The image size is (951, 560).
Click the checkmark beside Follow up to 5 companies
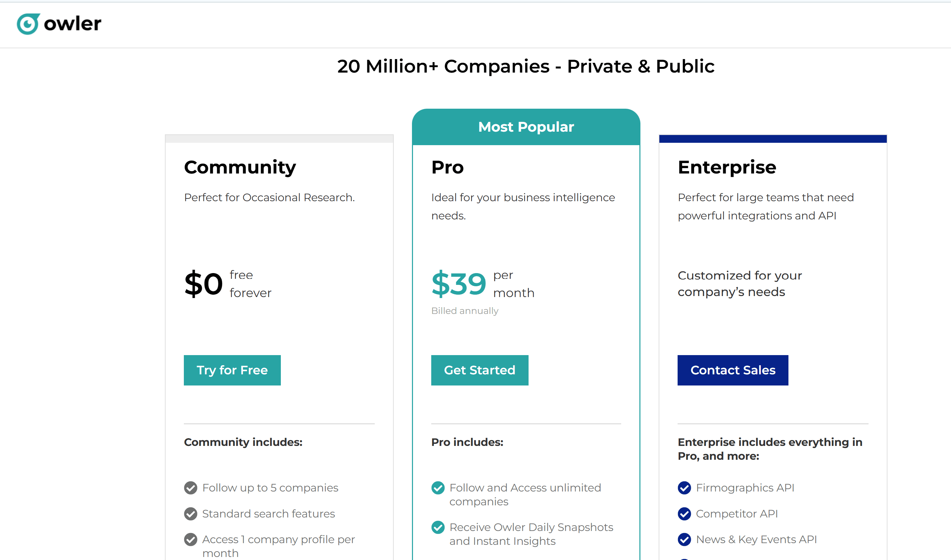[x=191, y=487]
